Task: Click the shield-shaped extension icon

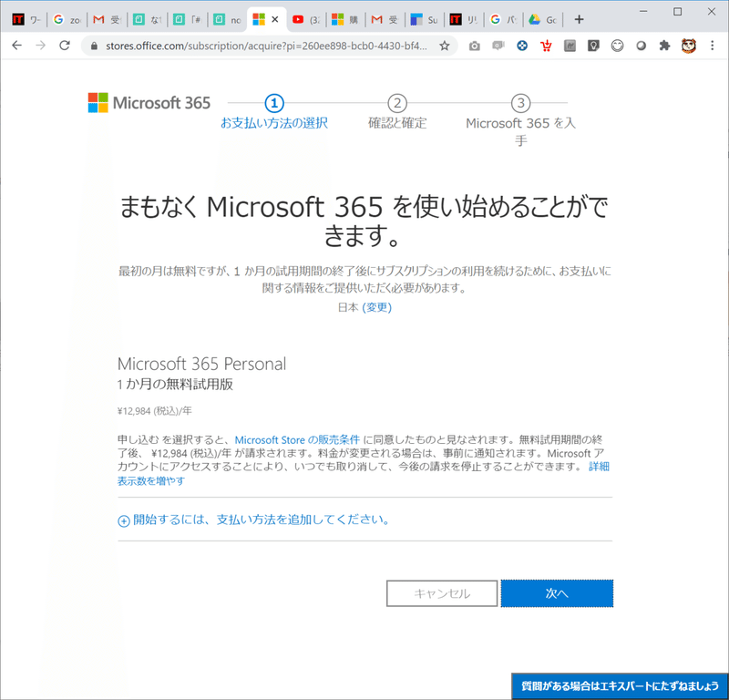Action: 593,46
